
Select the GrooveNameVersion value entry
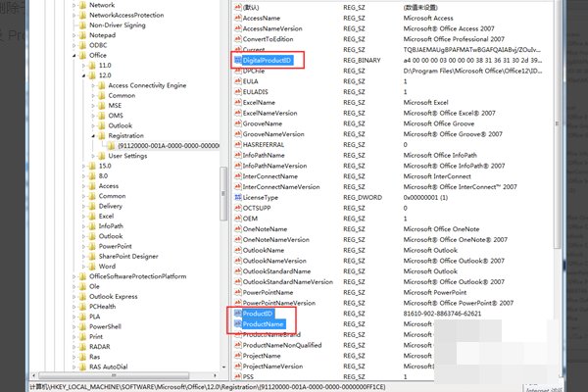(x=274, y=133)
